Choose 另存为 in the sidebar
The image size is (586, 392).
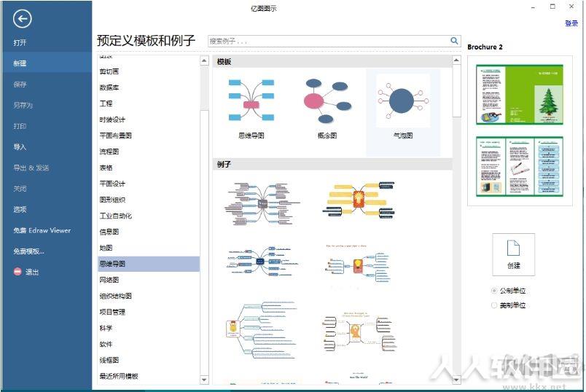[x=23, y=106]
